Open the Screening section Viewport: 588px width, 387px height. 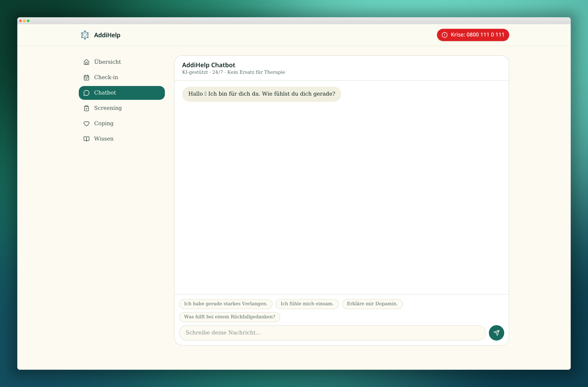pos(122,108)
